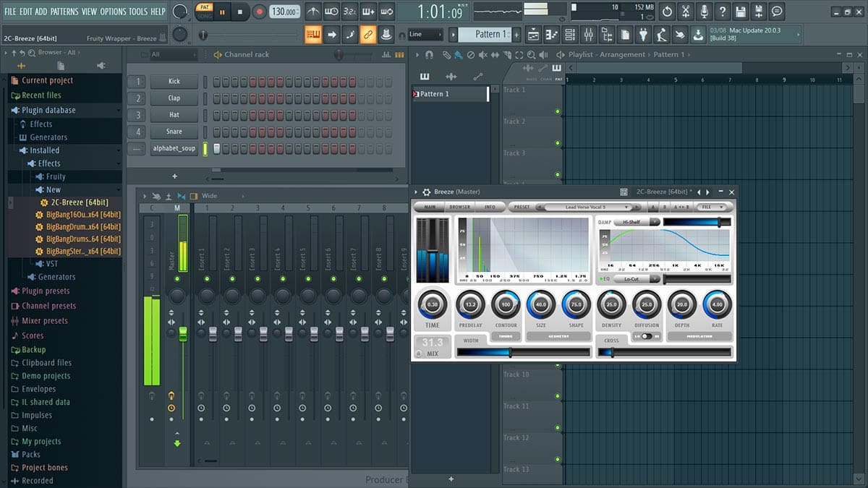The height and width of the screenshot is (488, 868).
Task: Open the audio editor scissors icon
Action: coord(685,12)
